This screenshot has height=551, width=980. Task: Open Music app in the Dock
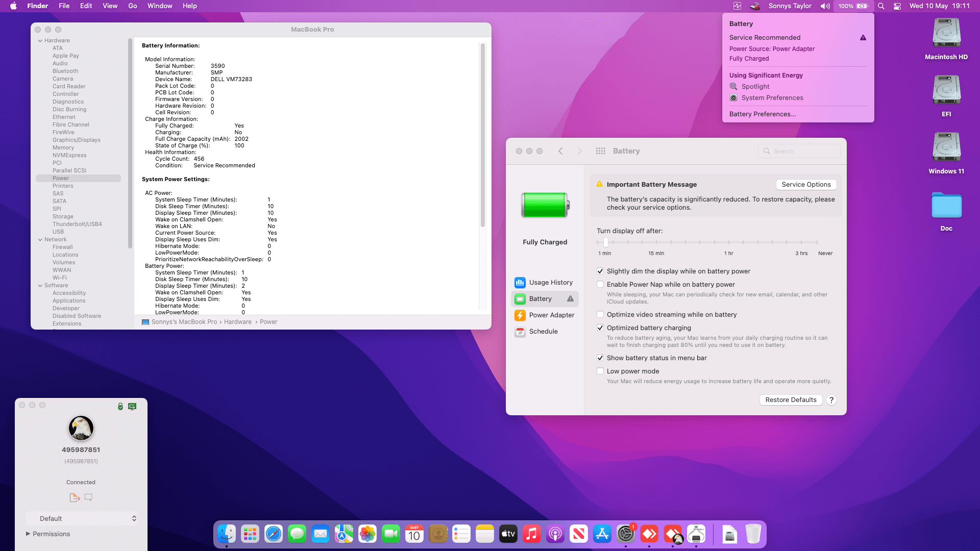click(x=532, y=534)
